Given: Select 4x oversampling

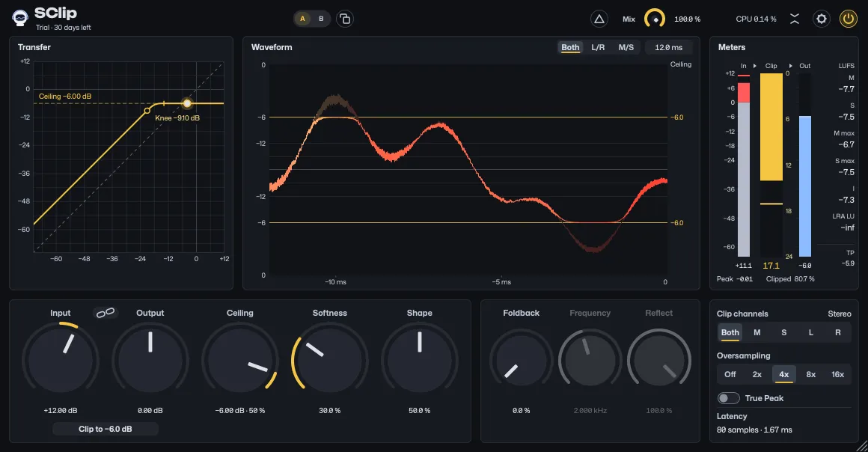Looking at the screenshot, I should [x=784, y=374].
